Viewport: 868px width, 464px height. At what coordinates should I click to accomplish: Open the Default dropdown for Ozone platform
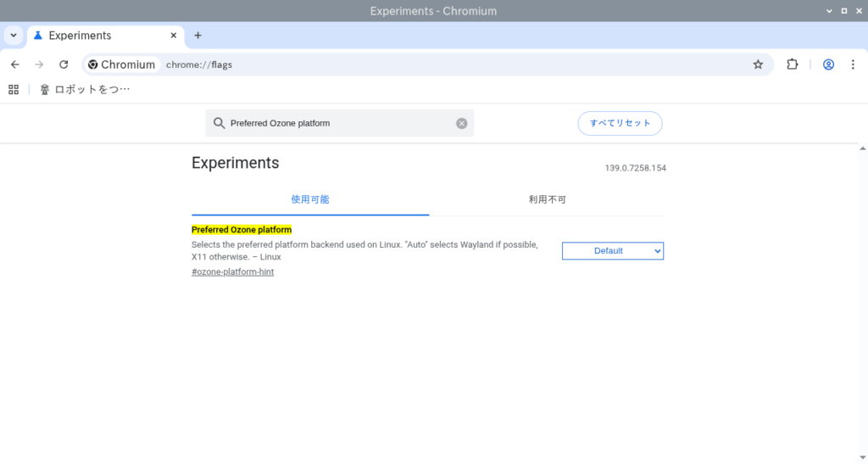[x=612, y=251]
